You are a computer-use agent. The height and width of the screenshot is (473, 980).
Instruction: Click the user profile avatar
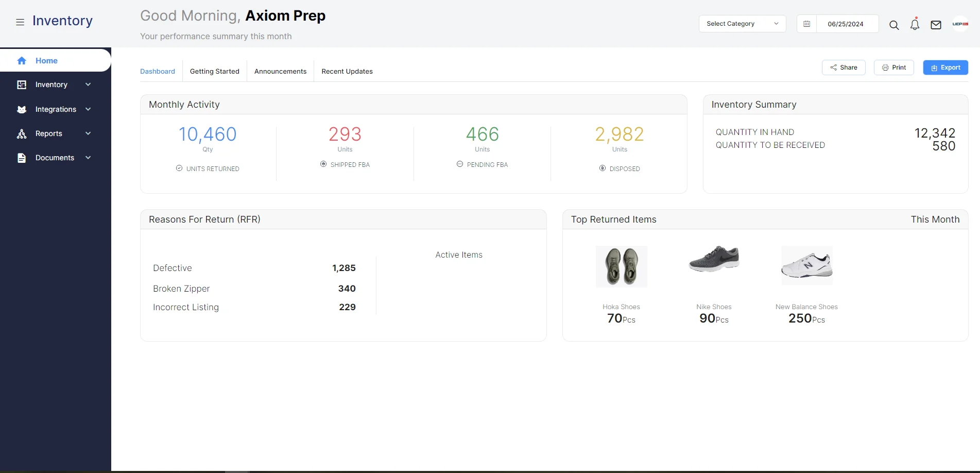click(x=960, y=24)
